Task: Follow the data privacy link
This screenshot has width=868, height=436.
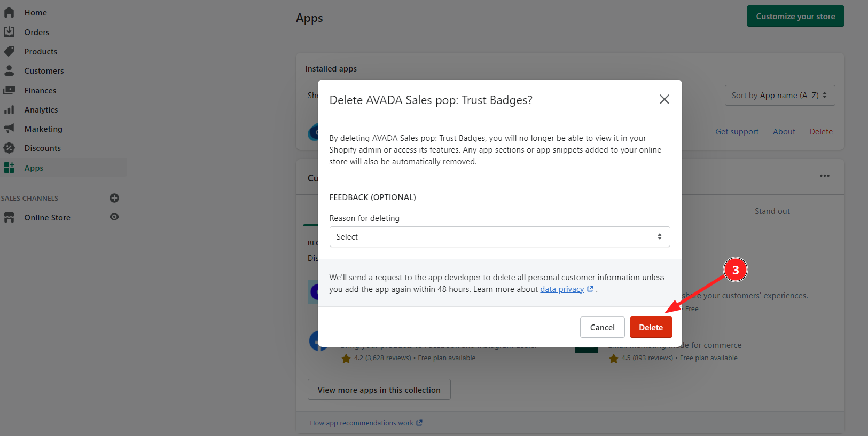Action: (562, 289)
